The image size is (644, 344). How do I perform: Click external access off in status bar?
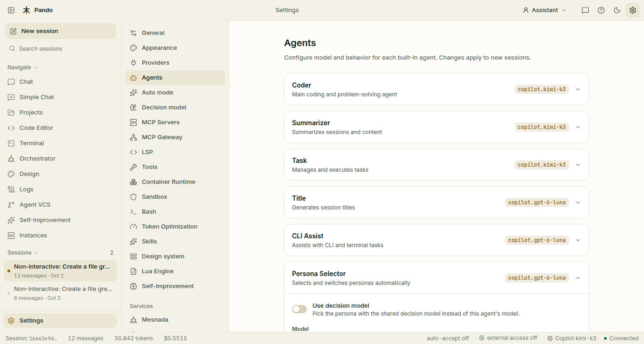tap(508, 338)
